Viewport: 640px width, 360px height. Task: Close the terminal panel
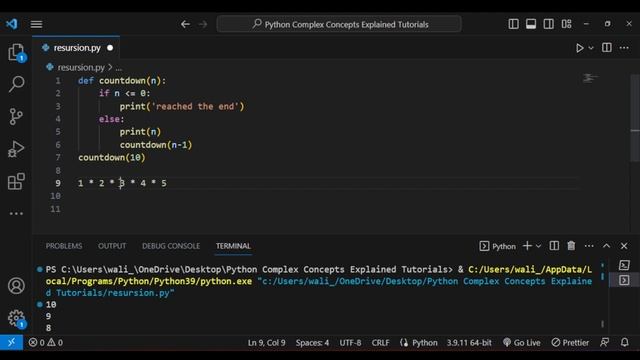tap(624, 246)
